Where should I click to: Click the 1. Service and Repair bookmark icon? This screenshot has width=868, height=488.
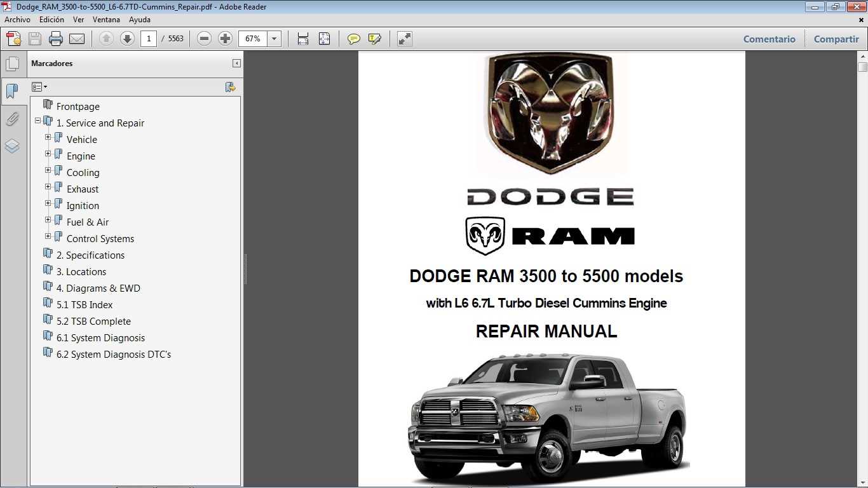pos(48,121)
